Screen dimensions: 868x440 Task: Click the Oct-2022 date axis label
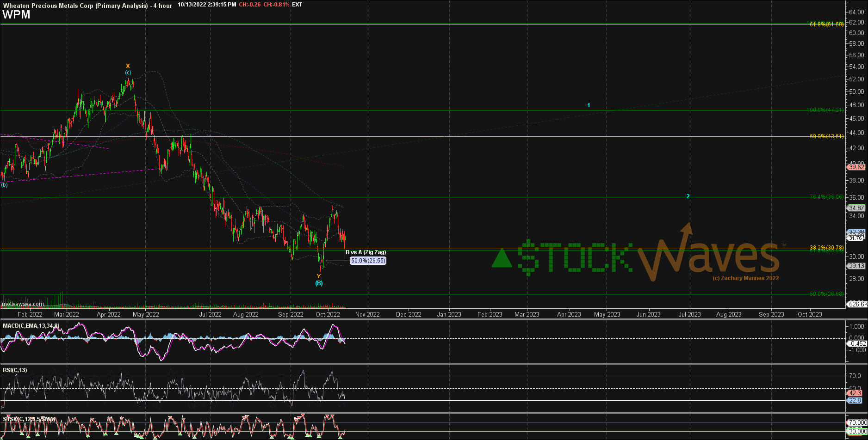click(x=328, y=314)
